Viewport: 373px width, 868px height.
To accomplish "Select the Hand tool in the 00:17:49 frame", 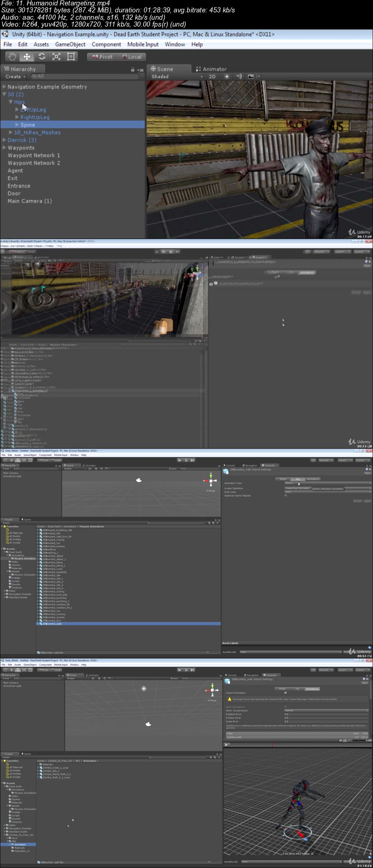I will click(12, 57).
